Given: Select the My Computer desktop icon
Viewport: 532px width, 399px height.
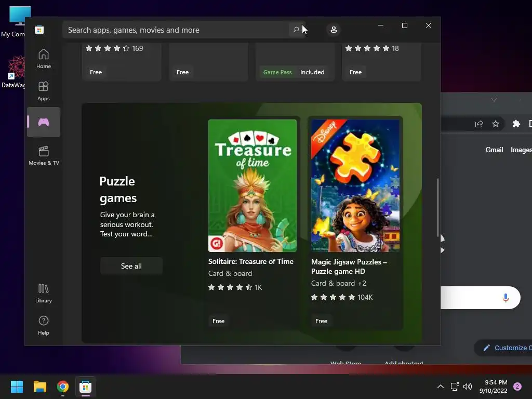Looking at the screenshot, I should (14, 22).
